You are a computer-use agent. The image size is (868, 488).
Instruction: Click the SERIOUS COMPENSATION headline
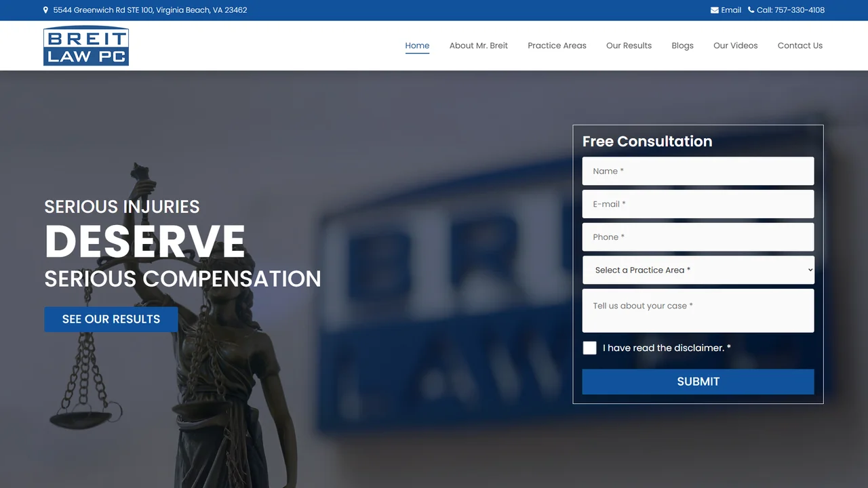coord(183,279)
